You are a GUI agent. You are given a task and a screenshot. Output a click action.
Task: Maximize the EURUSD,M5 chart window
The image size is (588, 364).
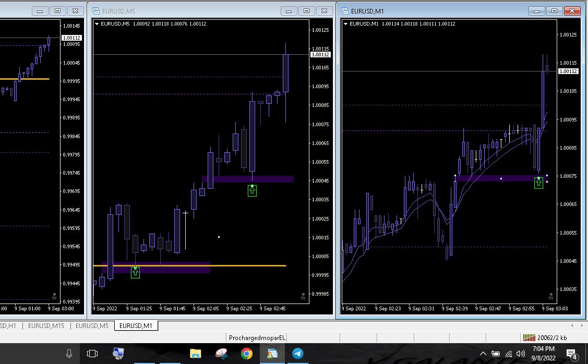tap(306, 11)
